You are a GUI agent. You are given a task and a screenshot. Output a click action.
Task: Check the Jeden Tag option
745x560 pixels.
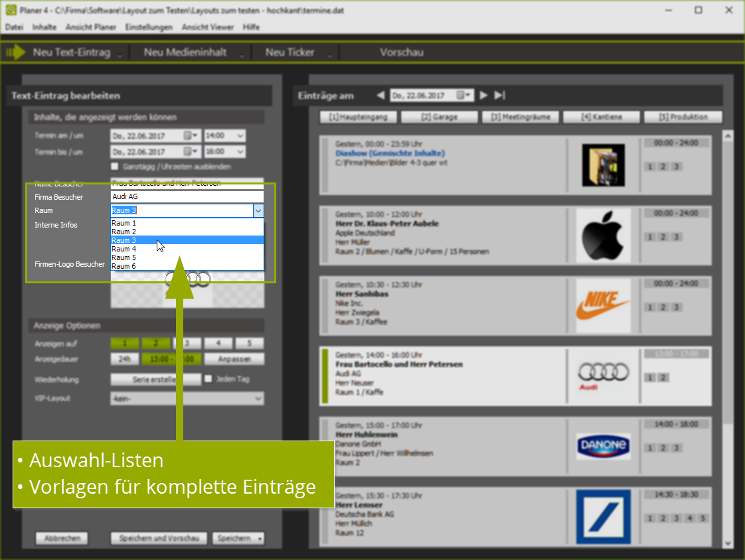(x=208, y=378)
